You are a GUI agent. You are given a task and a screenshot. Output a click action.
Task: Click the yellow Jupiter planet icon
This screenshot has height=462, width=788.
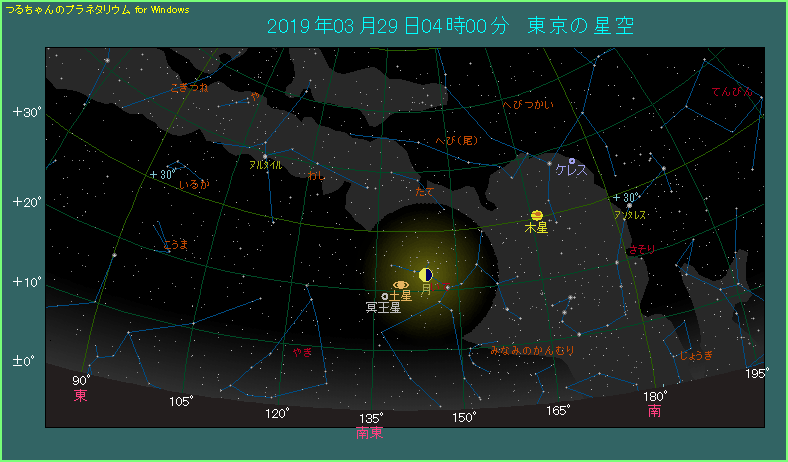click(537, 215)
